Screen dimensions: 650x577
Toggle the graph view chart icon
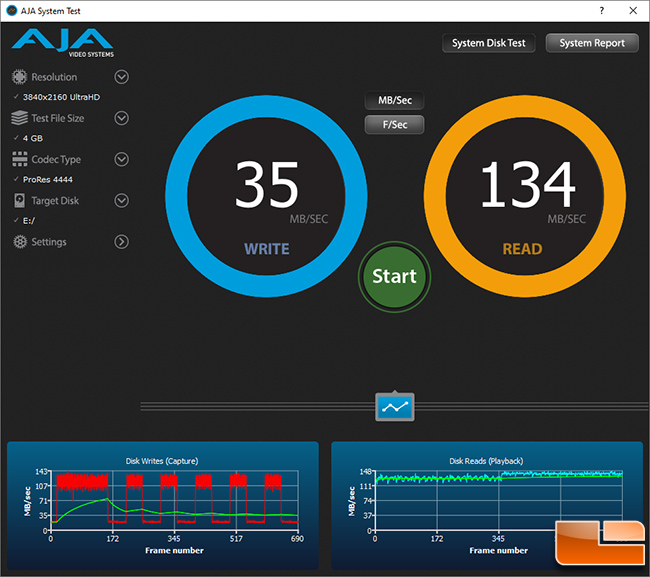point(395,407)
